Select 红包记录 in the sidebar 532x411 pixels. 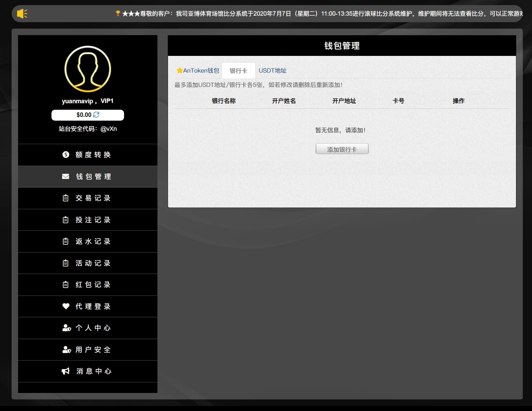pyautogui.click(x=93, y=285)
